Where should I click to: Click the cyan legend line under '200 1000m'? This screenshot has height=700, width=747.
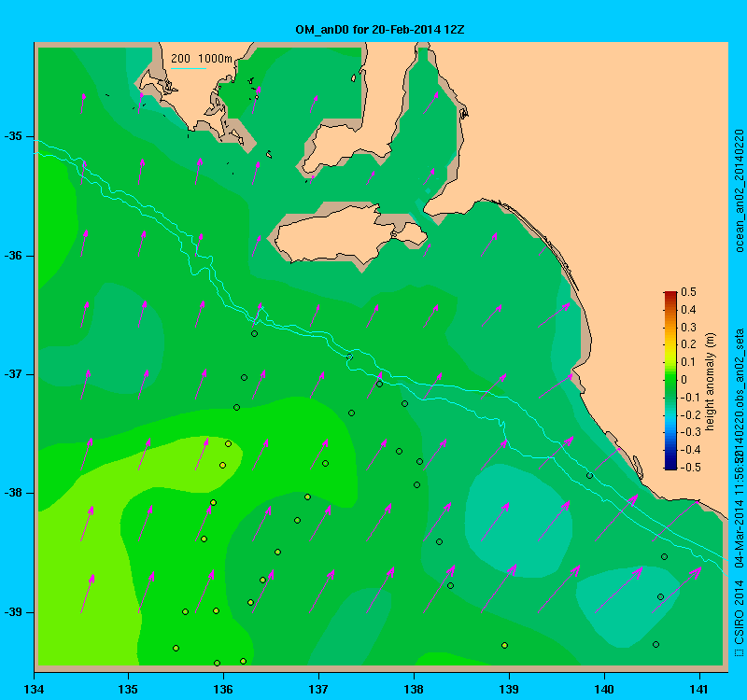[189, 68]
